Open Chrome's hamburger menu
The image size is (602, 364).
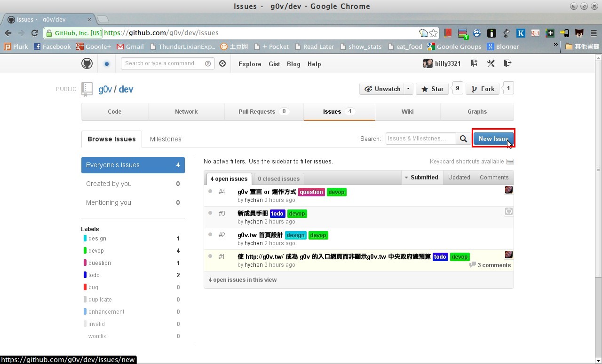593,33
